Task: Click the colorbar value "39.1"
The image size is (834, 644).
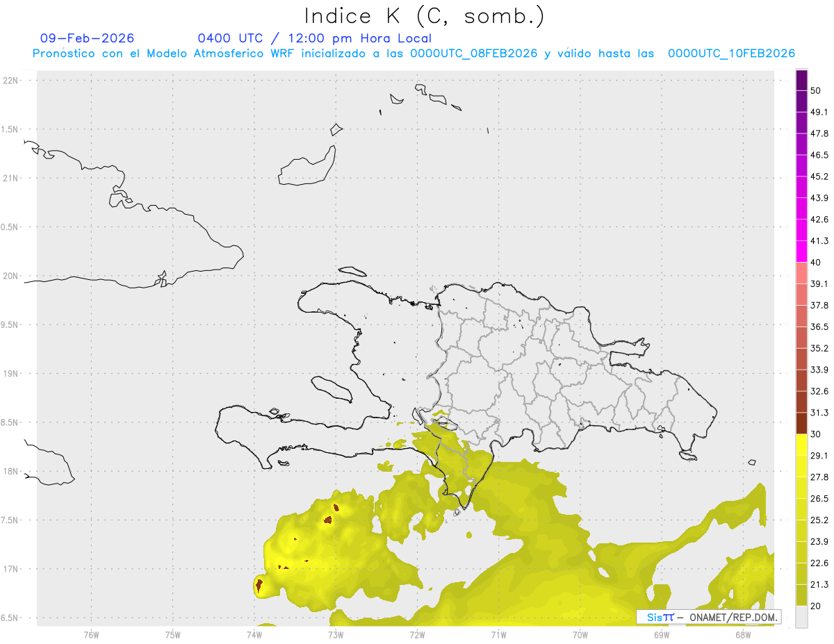Action: 819,284
